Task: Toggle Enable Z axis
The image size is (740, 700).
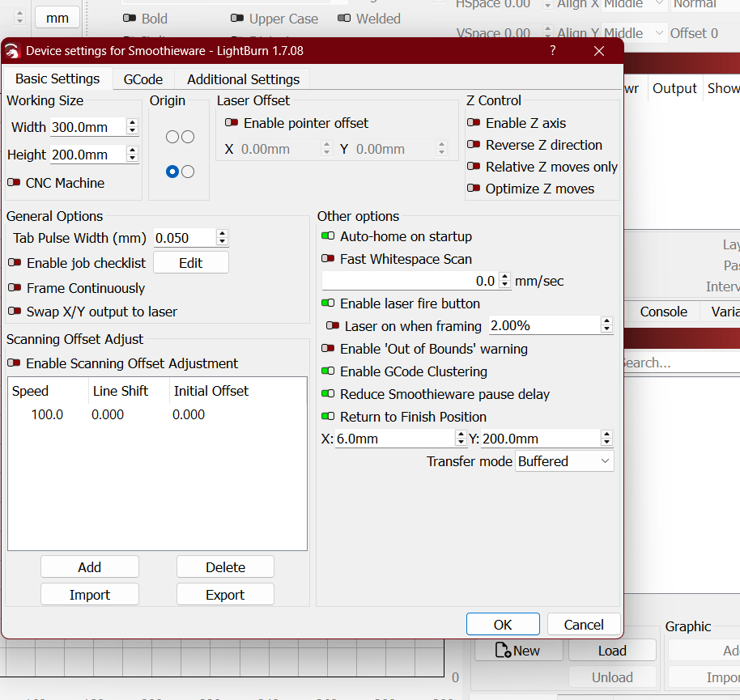Action: [474, 123]
